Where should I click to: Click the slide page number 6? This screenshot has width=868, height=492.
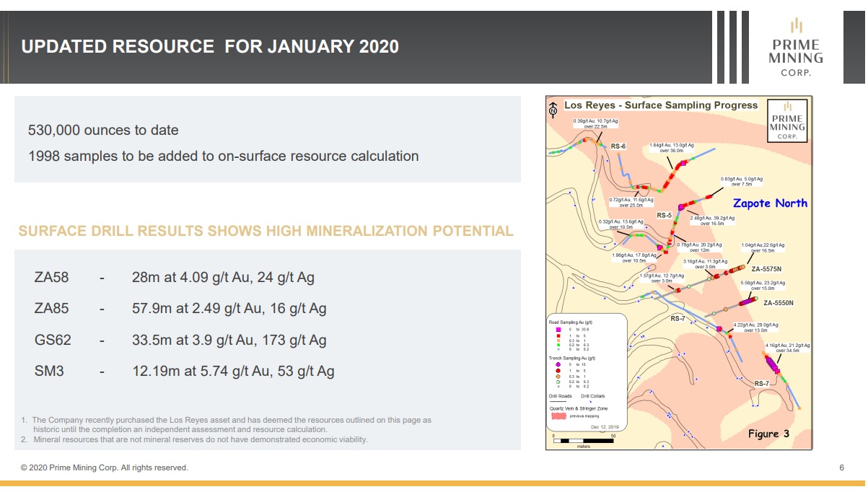(x=841, y=468)
